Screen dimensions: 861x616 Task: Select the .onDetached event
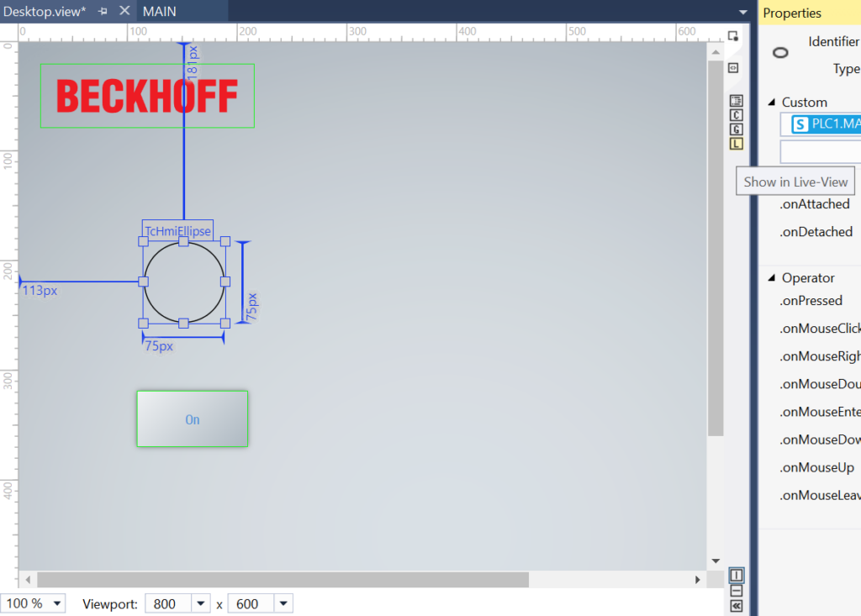click(816, 232)
